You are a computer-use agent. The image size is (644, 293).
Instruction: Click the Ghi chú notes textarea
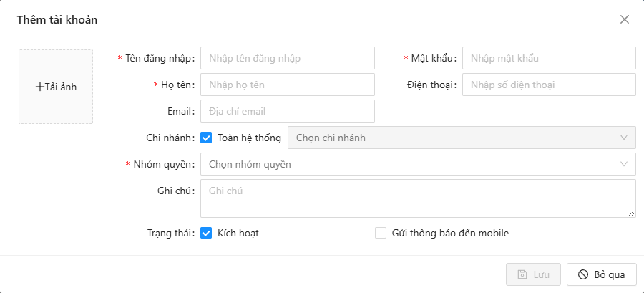418,198
